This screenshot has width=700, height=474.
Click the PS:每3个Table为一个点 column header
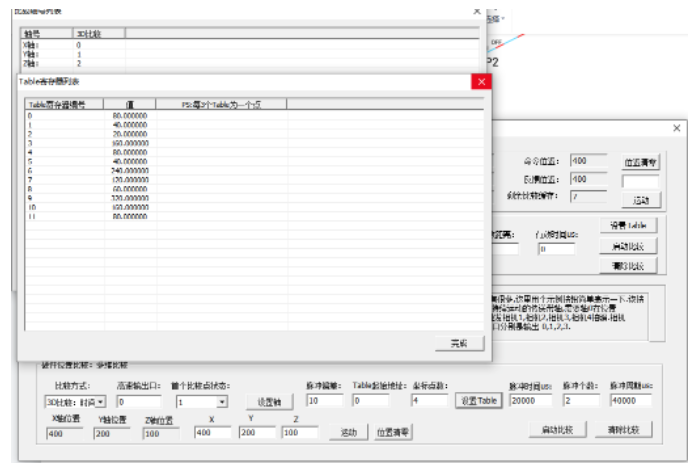point(221,104)
